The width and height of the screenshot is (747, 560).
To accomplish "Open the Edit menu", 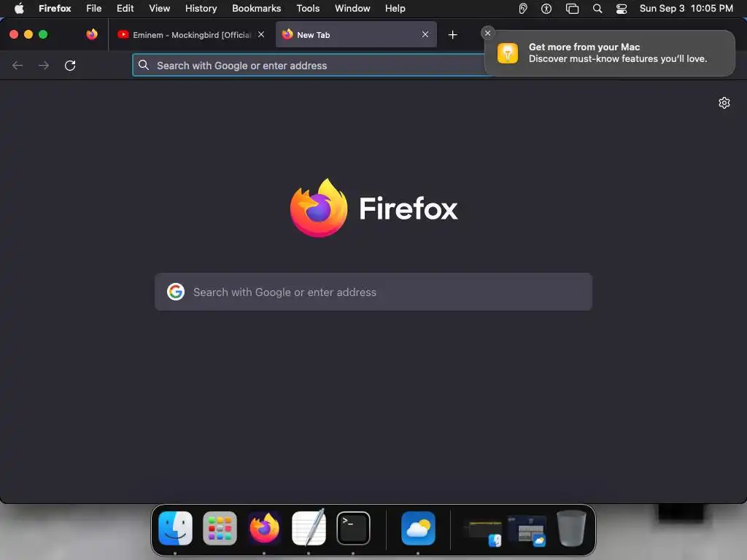I will tap(125, 8).
